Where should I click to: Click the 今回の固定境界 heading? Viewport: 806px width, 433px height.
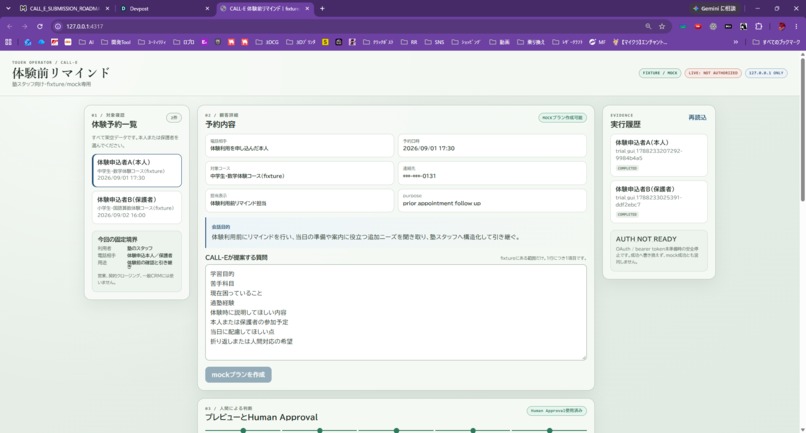pyautogui.click(x=118, y=239)
